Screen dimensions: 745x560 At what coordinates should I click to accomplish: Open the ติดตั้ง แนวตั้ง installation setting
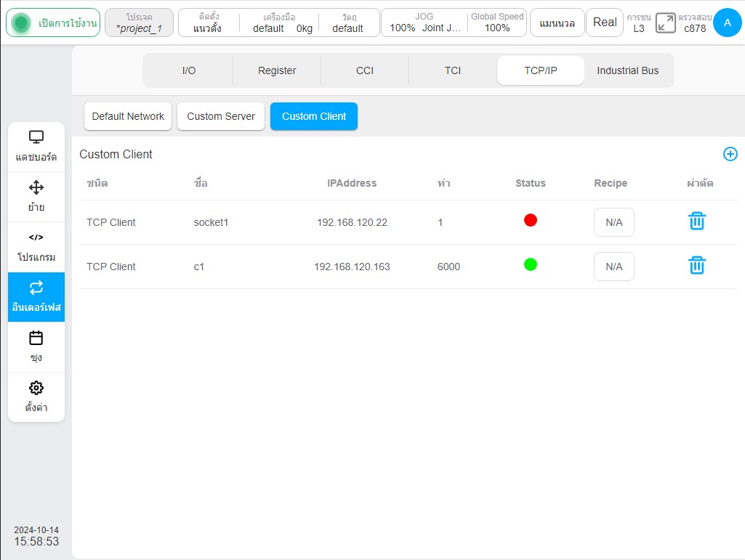(x=208, y=23)
